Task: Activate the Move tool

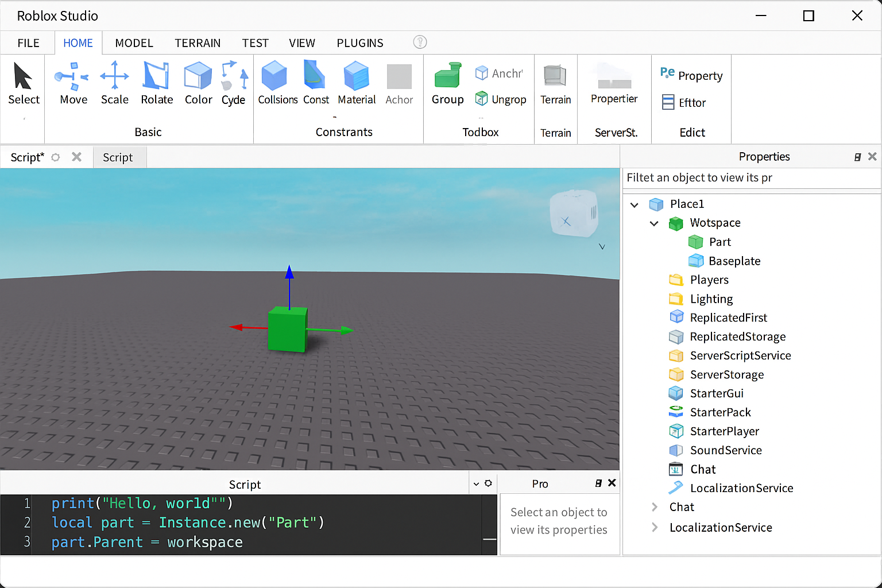Action: pos(73,84)
